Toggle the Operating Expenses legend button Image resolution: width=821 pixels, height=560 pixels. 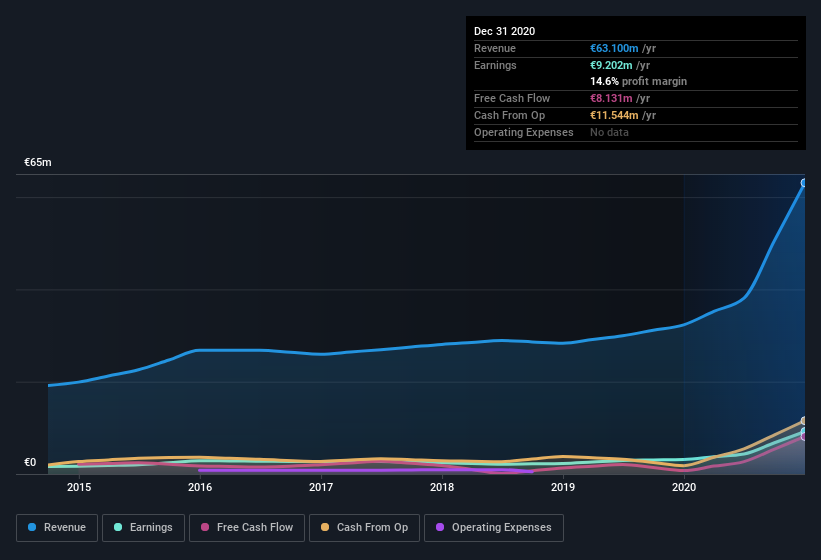coord(494,528)
